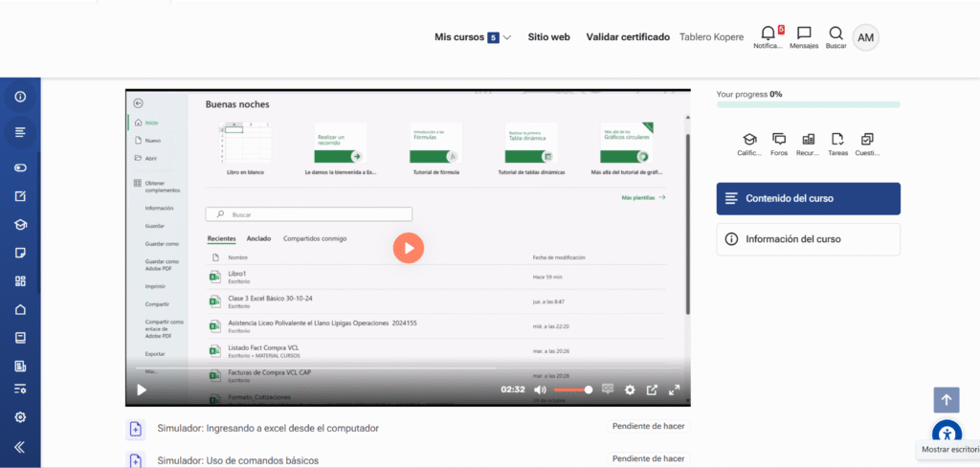Image resolution: width=980 pixels, height=468 pixels.
Task: Enter fullscreen video mode
Action: [x=674, y=390]
